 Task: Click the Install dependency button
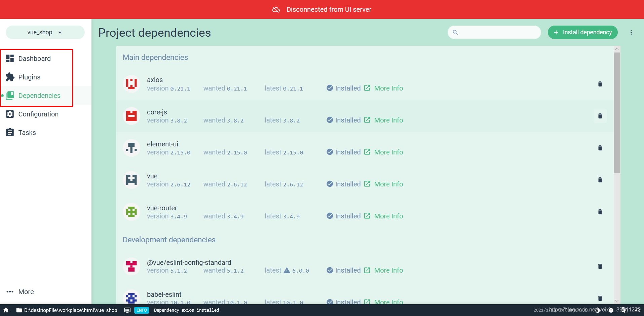coord(582,32)
